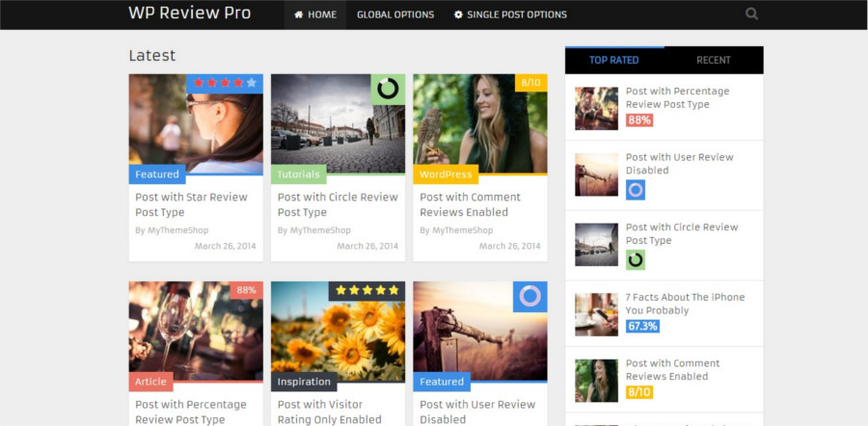
Task: Open '7 Facts About The iPhone' sidebar link
Action: click(x=685, y=304)
